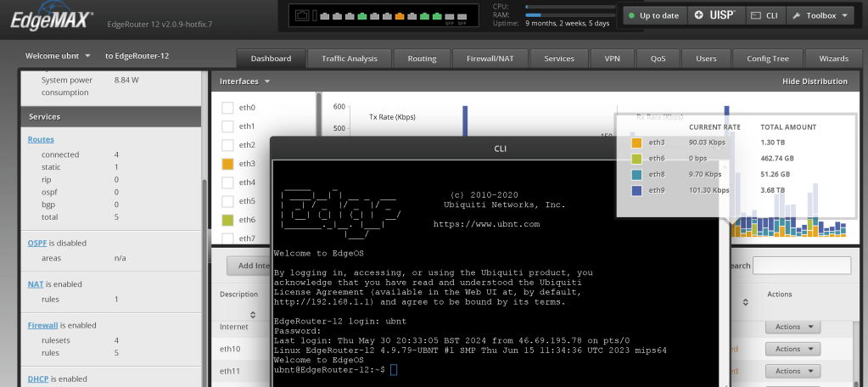Click the second SFP port indicator
The height and width of the screenshot is (387, 868).
(x=462, y=16)
